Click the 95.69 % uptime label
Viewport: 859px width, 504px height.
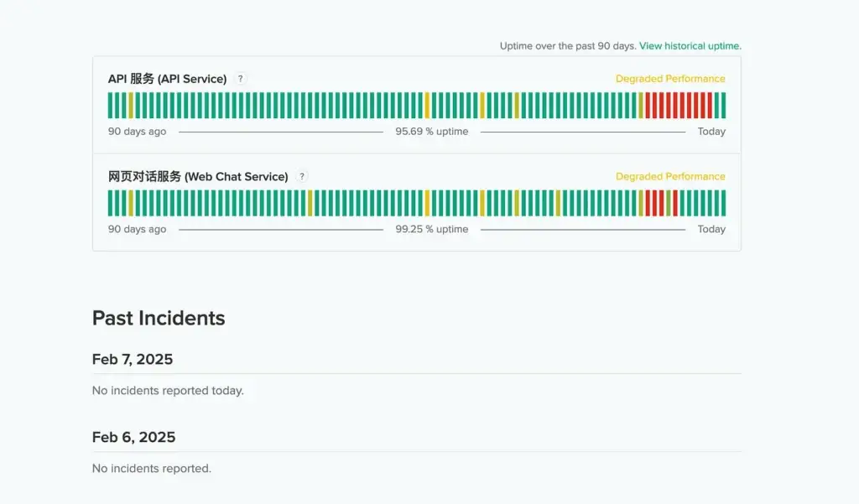(431, 132)
